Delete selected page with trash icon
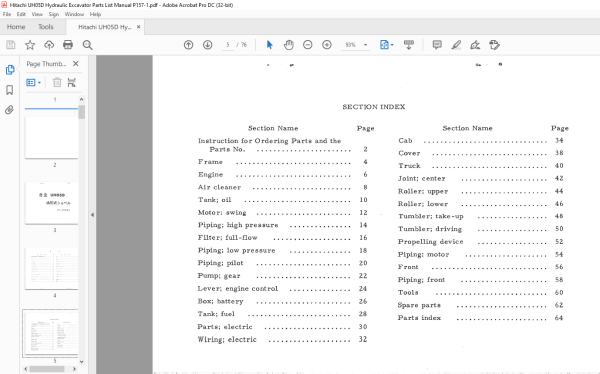The width and height of the screenshot is (600, 374). (57, 82)
